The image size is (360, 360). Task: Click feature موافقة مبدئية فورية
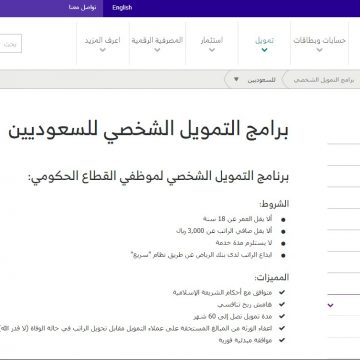[245, 340]
